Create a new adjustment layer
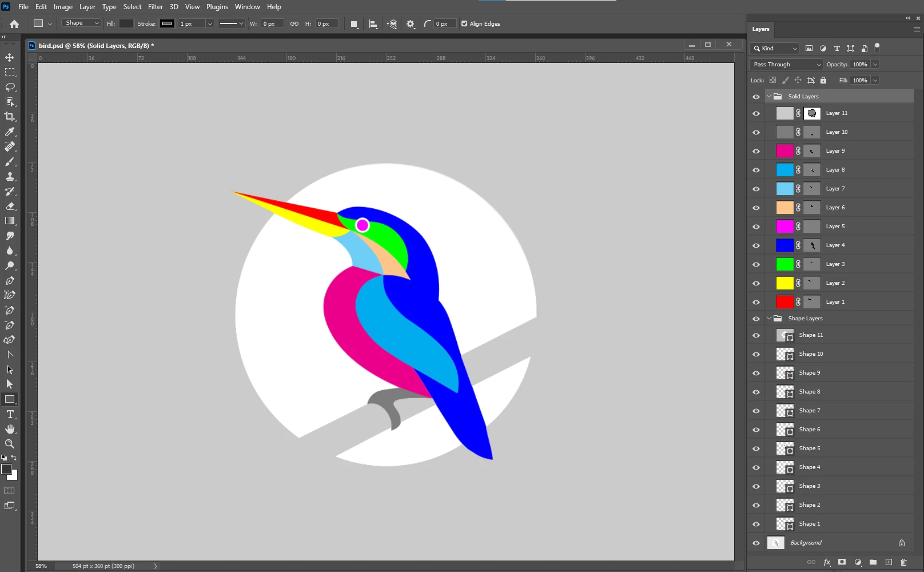The height and width of the screenshot is (572, 924). (858, 562)
